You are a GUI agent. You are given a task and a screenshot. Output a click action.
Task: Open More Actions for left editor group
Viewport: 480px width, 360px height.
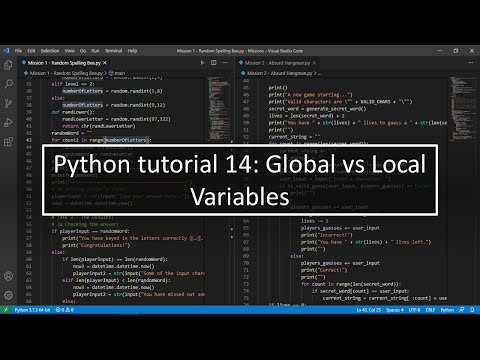point(225,63)
